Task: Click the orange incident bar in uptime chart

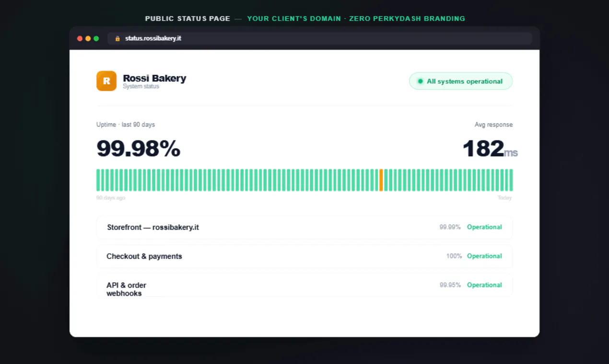Action: [381, 180]
